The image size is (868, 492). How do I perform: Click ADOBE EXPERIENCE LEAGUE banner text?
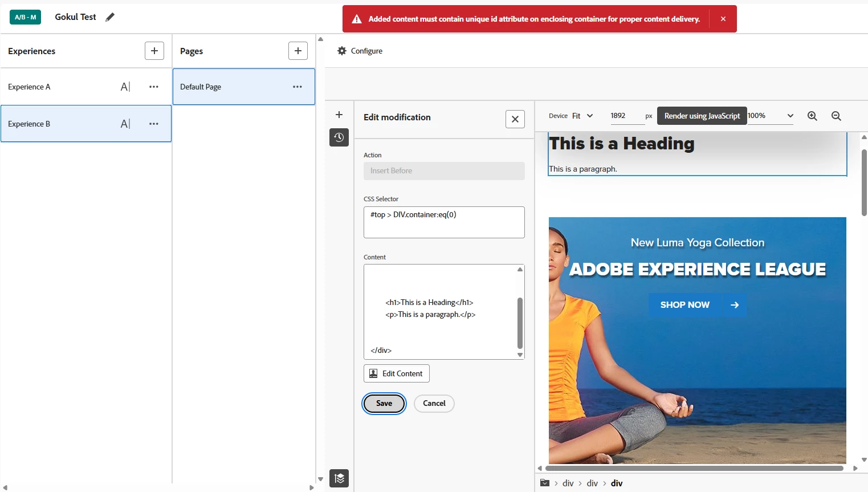[698, 269]
